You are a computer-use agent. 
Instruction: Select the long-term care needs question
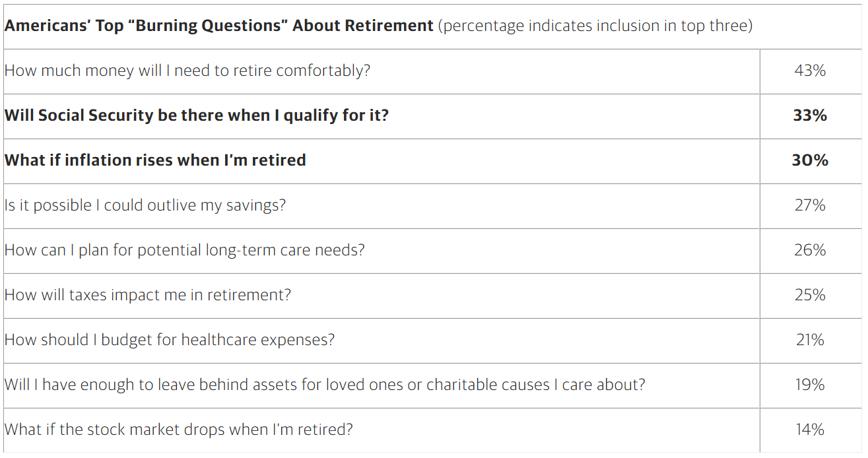[x=185, y=250]
